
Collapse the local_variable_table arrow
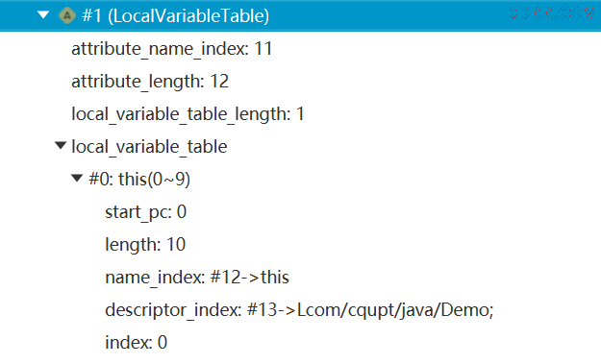(61, 145)
